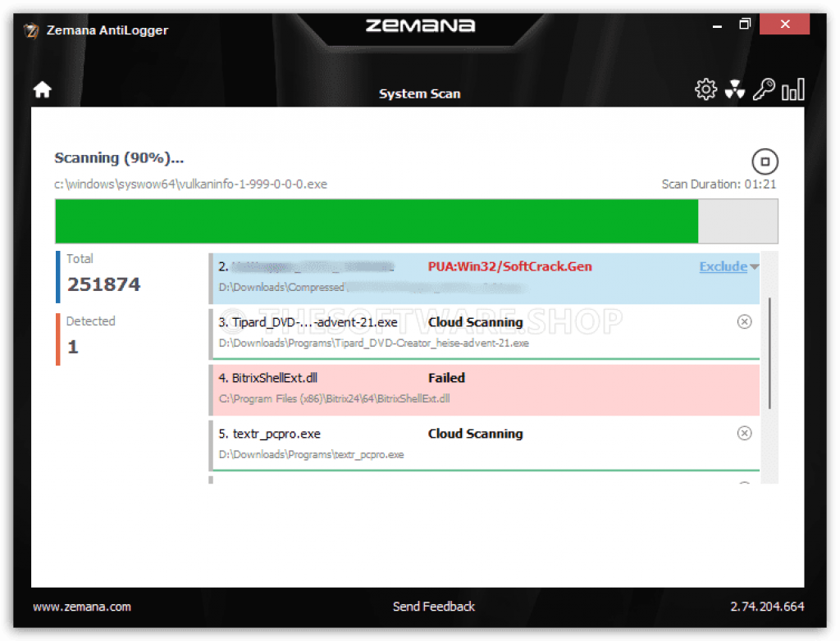The height and width of the screenshot is (641, 840).
Task: Minimize the Zemana AntiLogger window
Action: (x=717, y=25)
